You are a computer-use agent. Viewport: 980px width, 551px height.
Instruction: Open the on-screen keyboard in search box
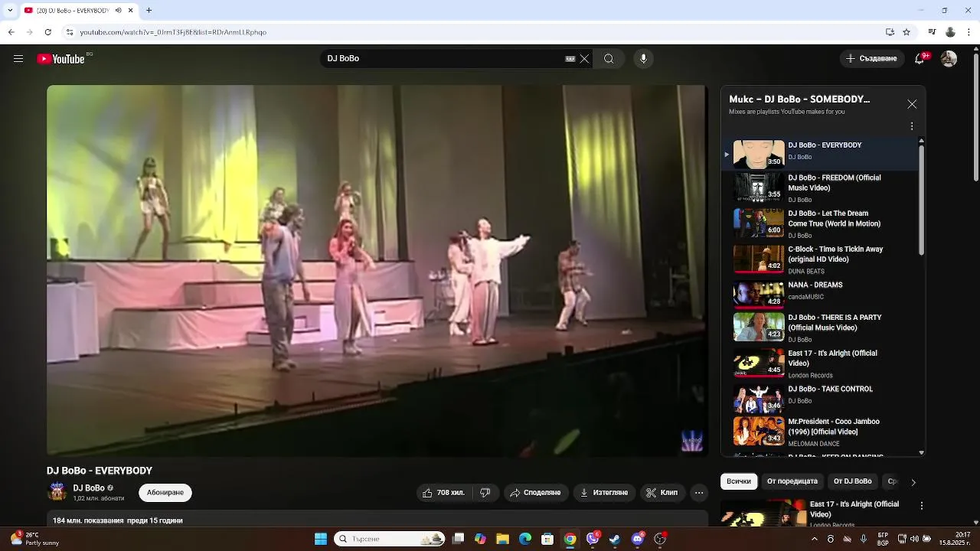tap(570, 59)
